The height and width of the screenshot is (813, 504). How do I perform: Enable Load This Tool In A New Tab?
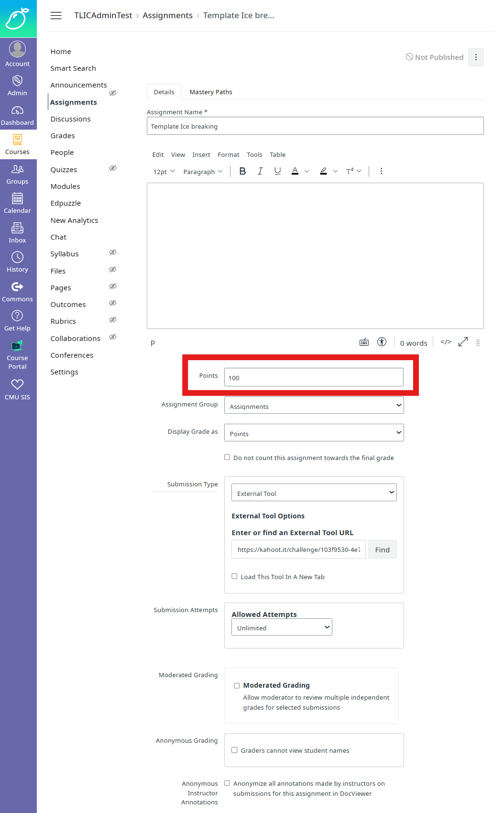coord(234,576)
